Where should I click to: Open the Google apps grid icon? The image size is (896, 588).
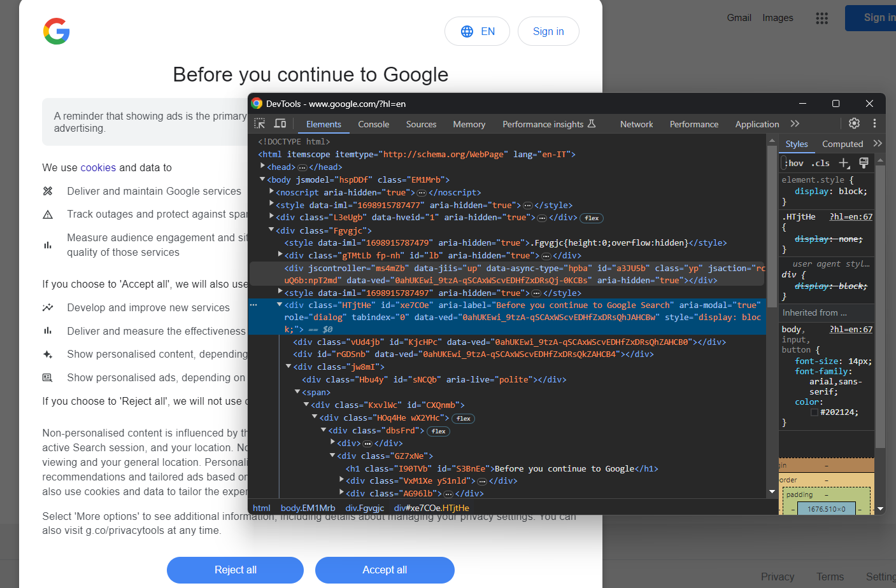[x=821, y=18]
